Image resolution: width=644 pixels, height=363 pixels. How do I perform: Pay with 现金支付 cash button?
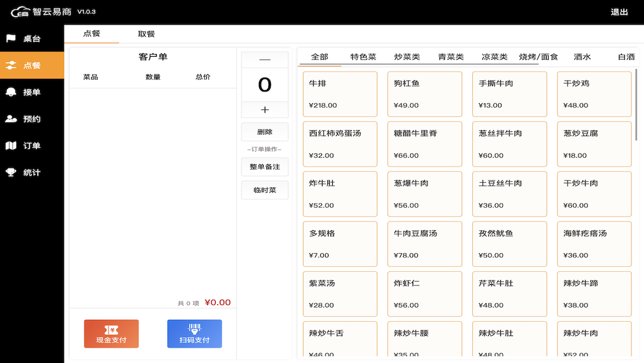112,334
